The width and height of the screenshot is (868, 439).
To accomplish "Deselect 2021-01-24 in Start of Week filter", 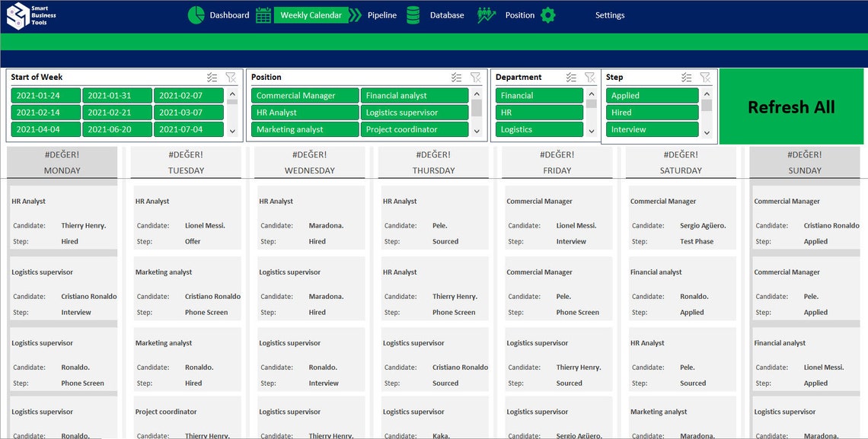I will tap(46, 95).
